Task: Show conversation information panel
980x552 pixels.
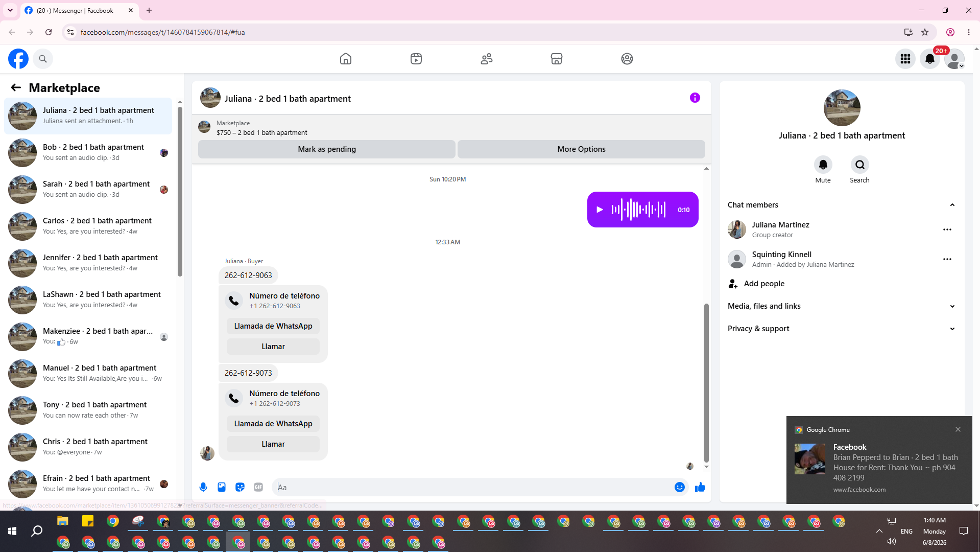Action: [x=695, y=98]
